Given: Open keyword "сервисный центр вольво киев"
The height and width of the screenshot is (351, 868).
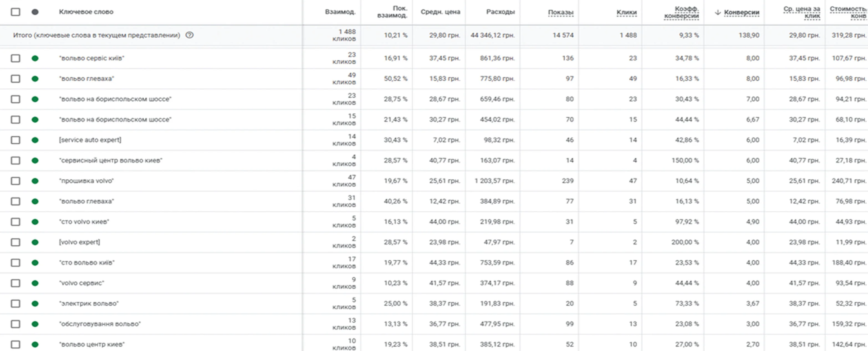Looking at the screenshot, I should [x=111, y=161].
